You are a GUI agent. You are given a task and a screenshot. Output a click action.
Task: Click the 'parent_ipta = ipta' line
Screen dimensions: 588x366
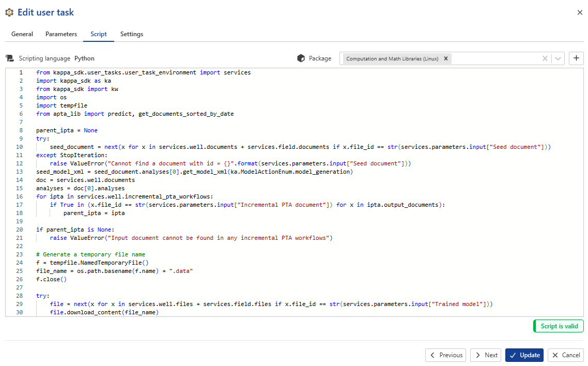pos(94,213)
